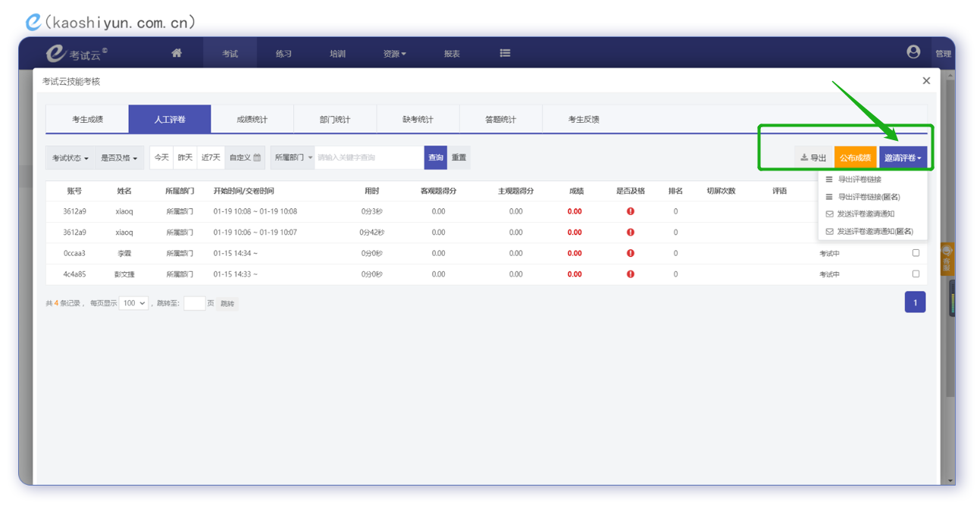The height and width of the screenshot is (506, 980).
Task: Switch to the 成绩统计 tab
Action: (252, 120)
